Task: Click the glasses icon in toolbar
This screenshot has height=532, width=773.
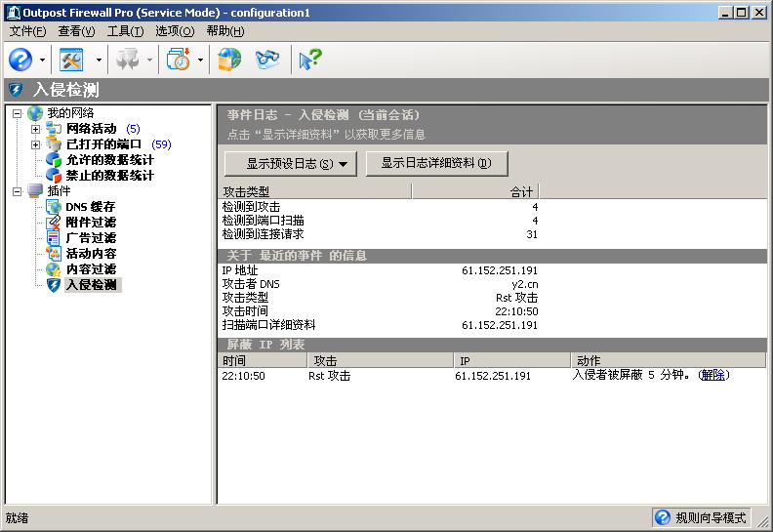Action: pyautogui.click(x=267, y=60)
